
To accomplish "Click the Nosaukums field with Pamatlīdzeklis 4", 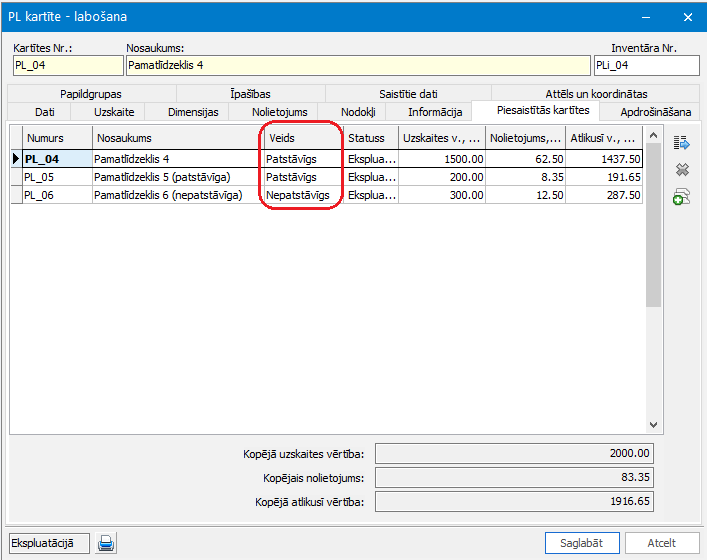I will click(357, 66).
